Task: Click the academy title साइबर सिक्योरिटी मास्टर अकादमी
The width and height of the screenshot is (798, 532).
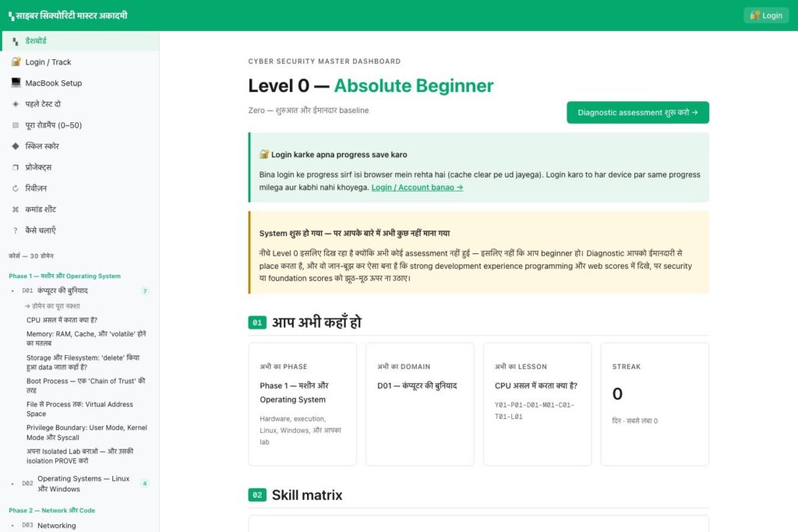Action: pyautogui.click(x=71, y=16)
